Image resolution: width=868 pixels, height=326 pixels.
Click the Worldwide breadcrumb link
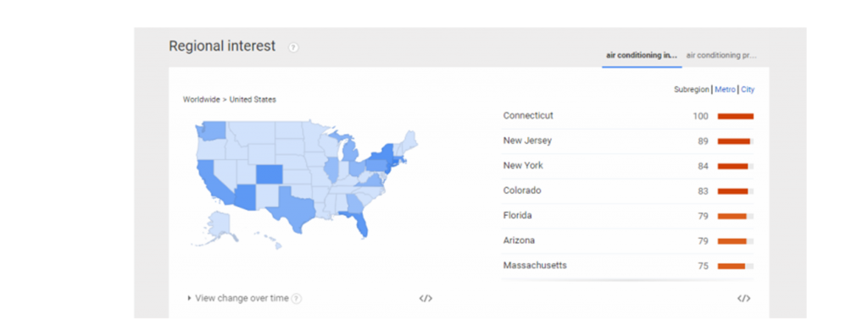201,99
